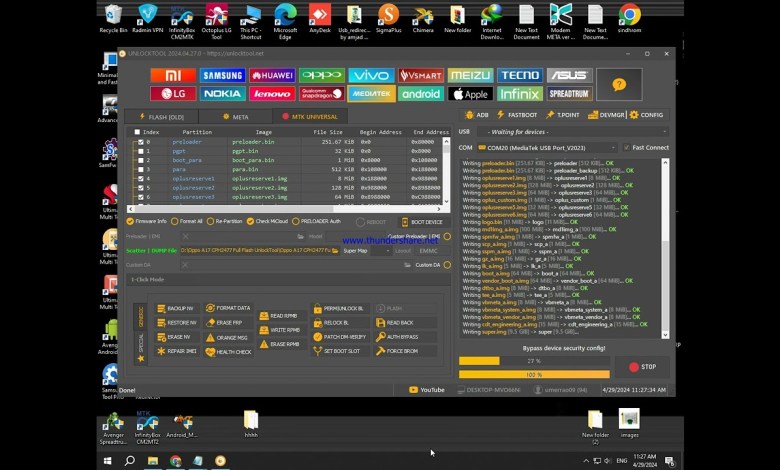
Task: Open the yellow help question mark
Action: (620, 86)
